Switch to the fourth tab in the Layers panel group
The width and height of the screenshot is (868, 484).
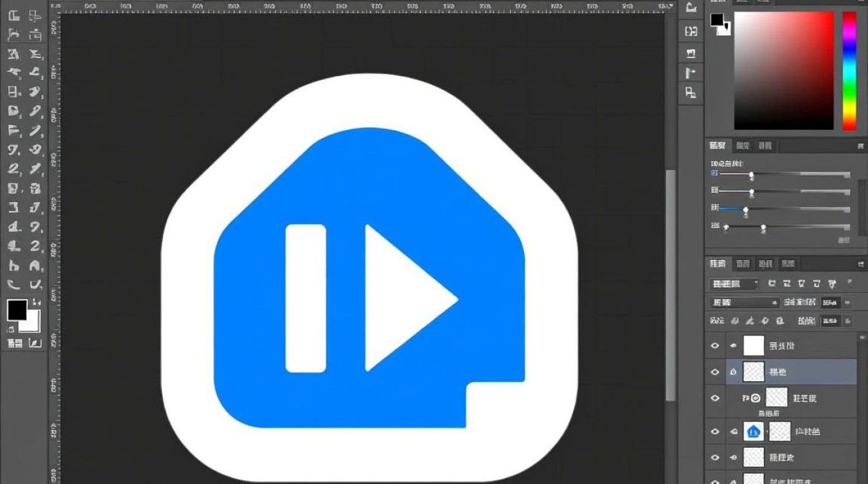787,263
